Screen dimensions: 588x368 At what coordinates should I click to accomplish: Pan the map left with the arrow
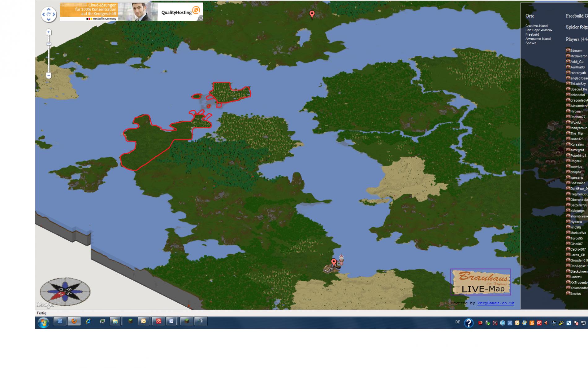click(x=44, y=14)
